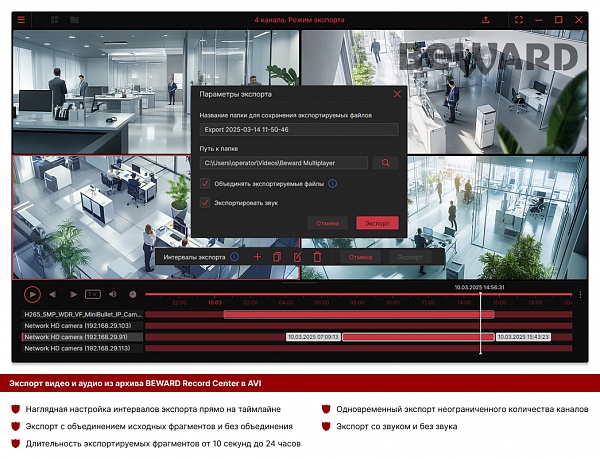Open timeline options three-dot menu

click(x=580, y=295)
